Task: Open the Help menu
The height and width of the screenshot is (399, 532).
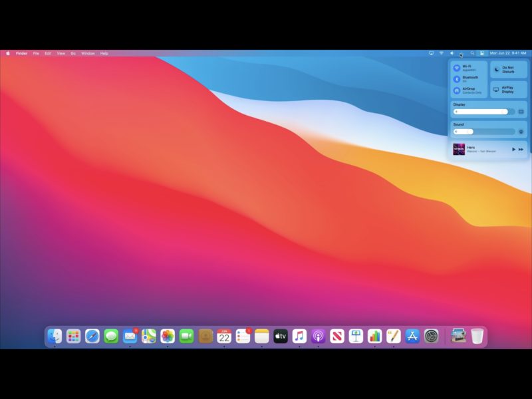Action: point(104,53)
